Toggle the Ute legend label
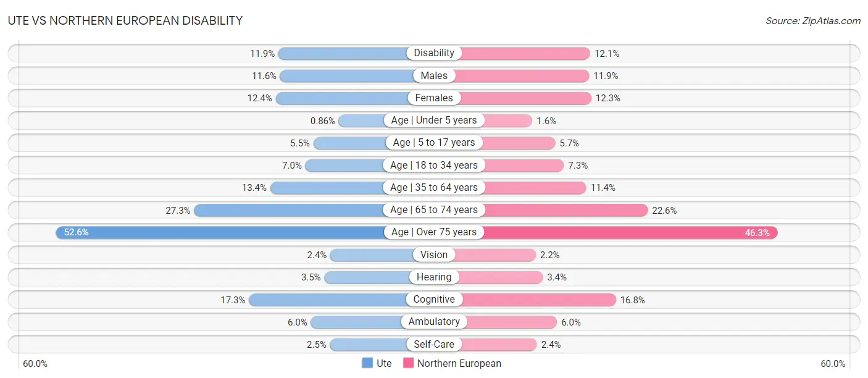The width and height of the screenshot is (868, 378). pyautogui.click(x=384, y=363)
